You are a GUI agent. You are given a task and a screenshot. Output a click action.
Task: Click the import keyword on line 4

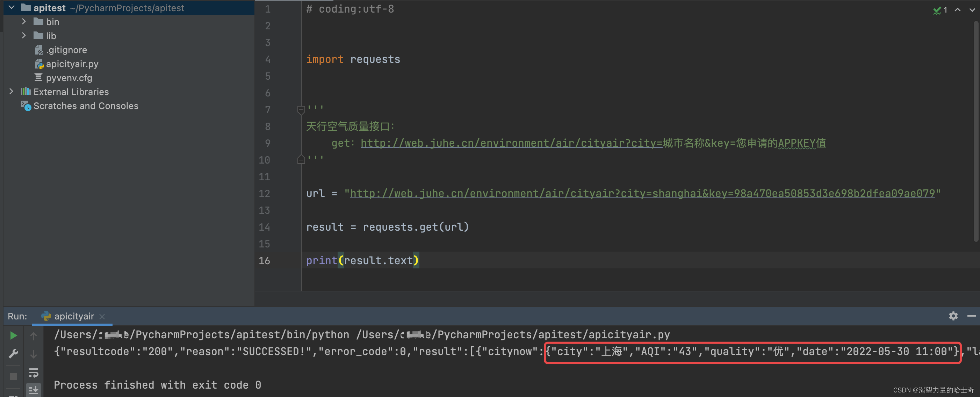tap(324, 59)
